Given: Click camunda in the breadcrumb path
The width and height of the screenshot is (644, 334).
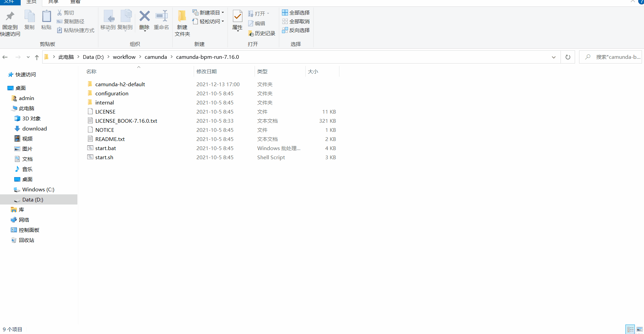Looking at the screenshot, I should click(x=156, y=57).
